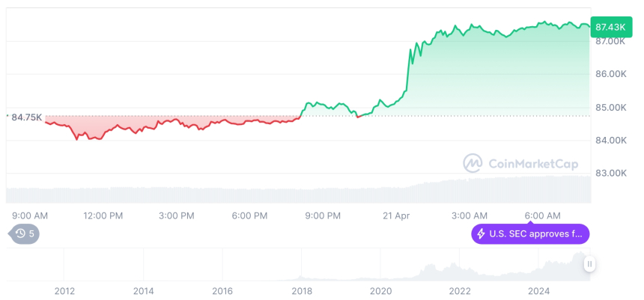Click the 86.00K price axis label

point(610,74)
